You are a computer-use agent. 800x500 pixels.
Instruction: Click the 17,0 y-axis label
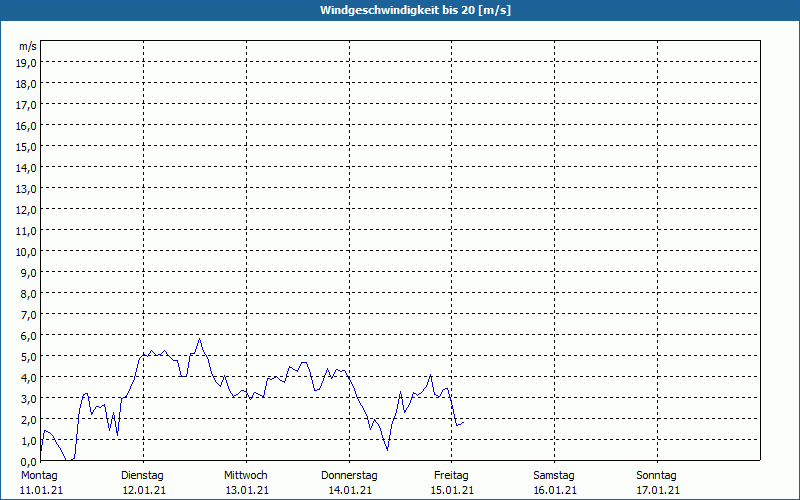[27, 105]
